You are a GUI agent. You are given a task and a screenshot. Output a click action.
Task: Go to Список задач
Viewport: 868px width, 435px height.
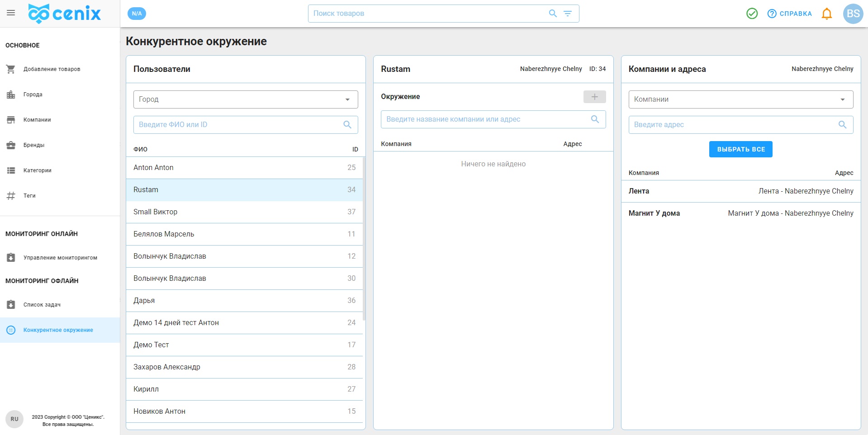point(60,305)
